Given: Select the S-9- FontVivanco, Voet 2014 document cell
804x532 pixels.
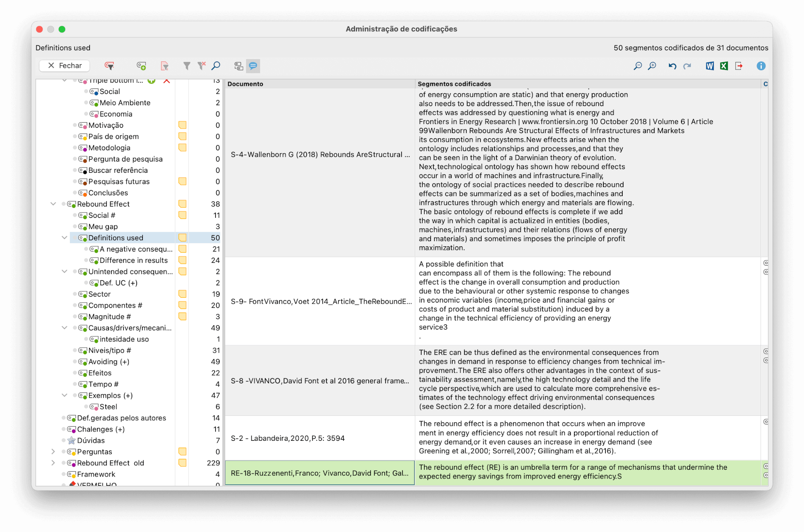Looking at the screenshot, I should tap(320, 301).
